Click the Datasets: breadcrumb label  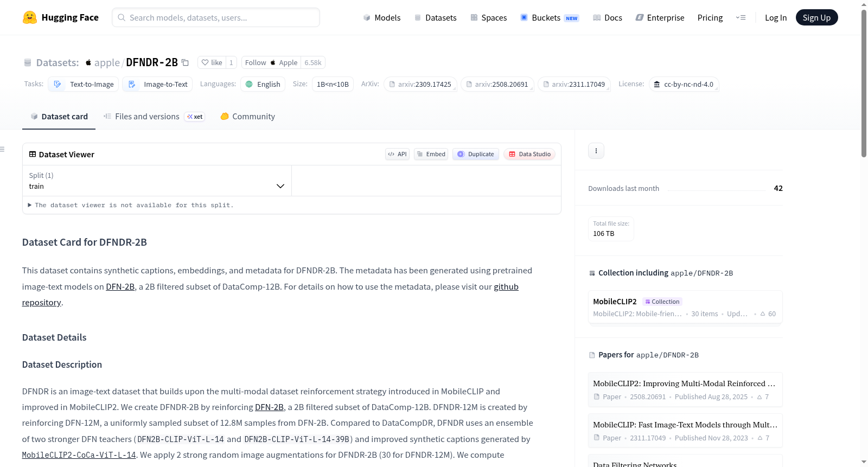point(58,62)
